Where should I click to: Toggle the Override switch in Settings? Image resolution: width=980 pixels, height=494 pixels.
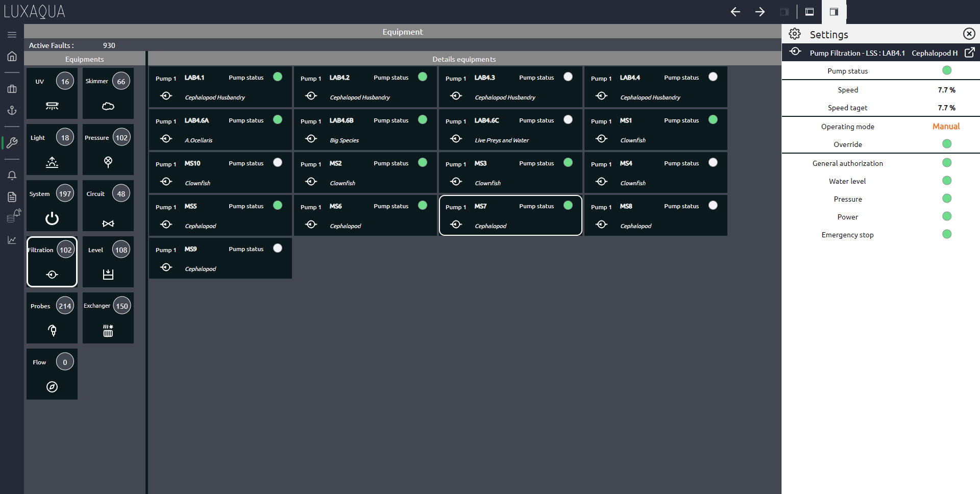(947, 144)
